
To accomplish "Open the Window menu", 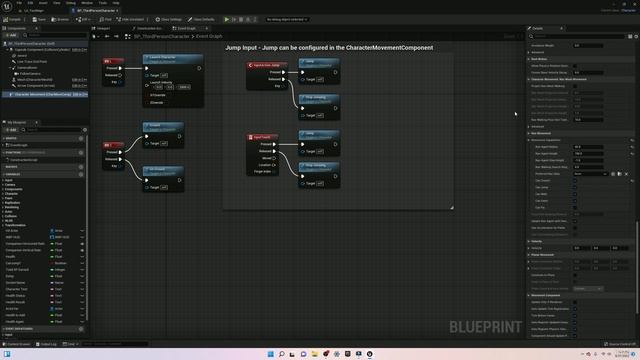I will (x=87, y=3).
